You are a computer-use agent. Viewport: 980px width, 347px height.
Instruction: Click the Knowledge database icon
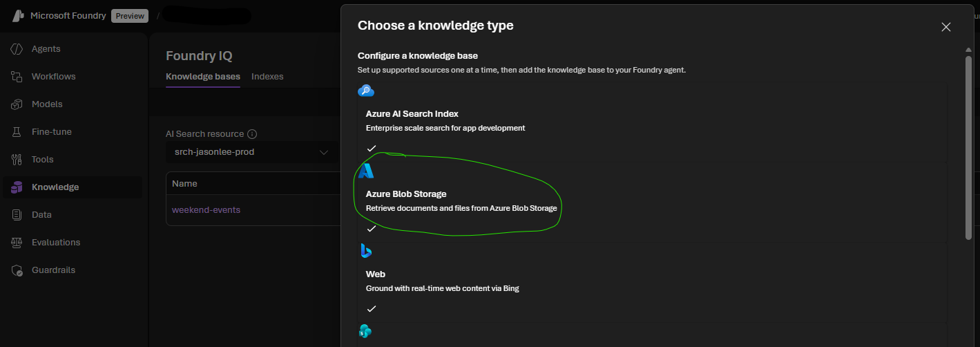click(17, 187)
